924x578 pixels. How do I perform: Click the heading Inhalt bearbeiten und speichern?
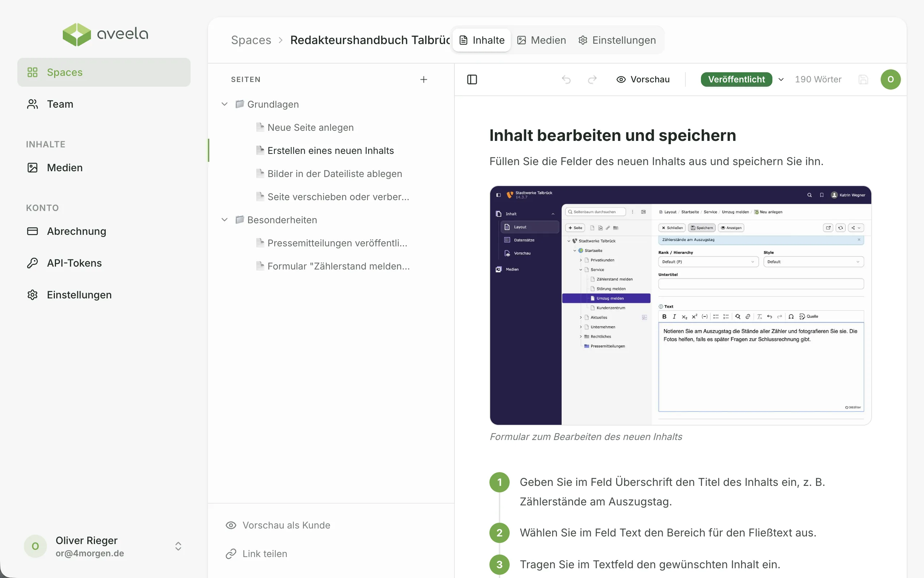click(x=613, y=135)
